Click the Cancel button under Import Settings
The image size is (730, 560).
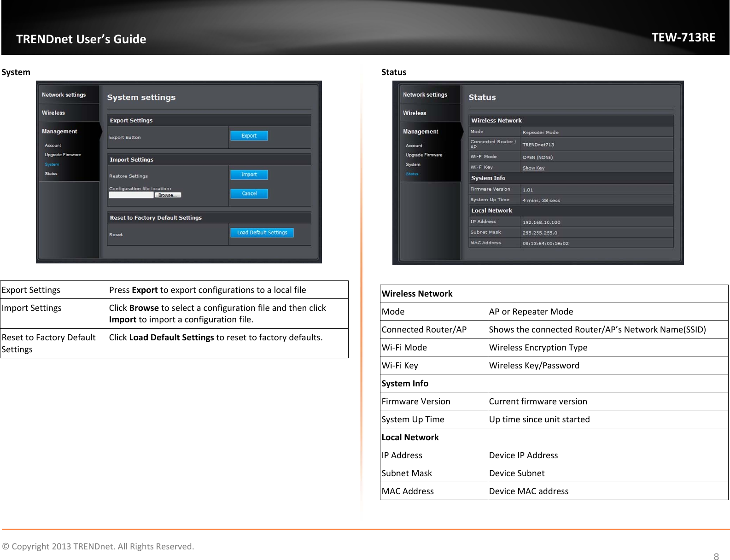(x=249, y=193)
